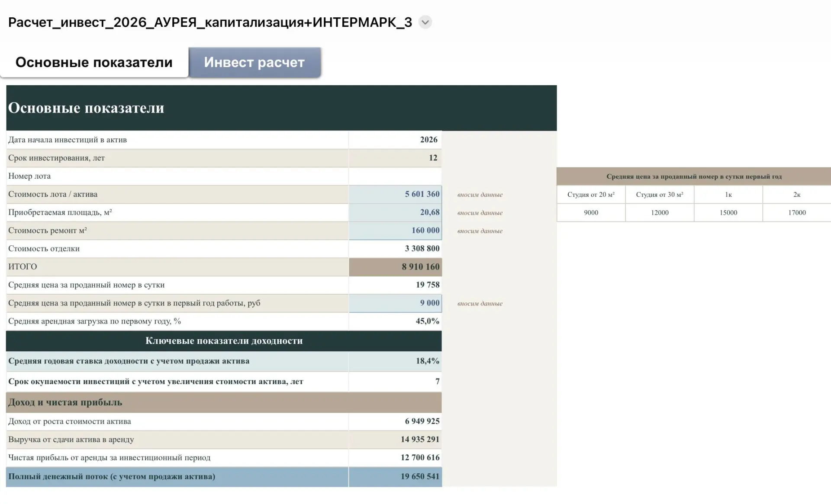
Task: Click the 1к column header cell
Action: 728,195
